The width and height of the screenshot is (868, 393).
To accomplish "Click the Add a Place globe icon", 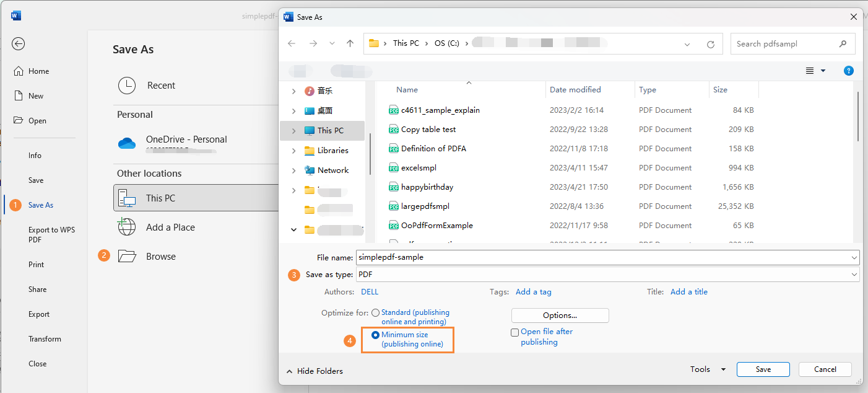I will pyautogui.click(x=126, y=227).
